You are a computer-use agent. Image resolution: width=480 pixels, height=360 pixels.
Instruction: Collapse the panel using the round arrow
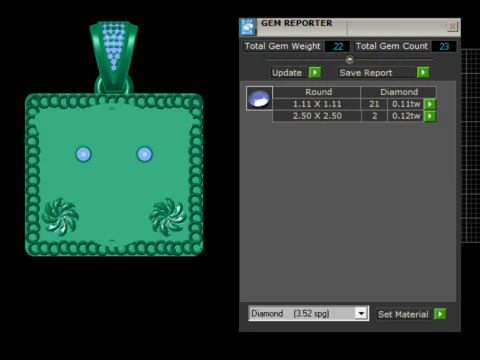350,60
